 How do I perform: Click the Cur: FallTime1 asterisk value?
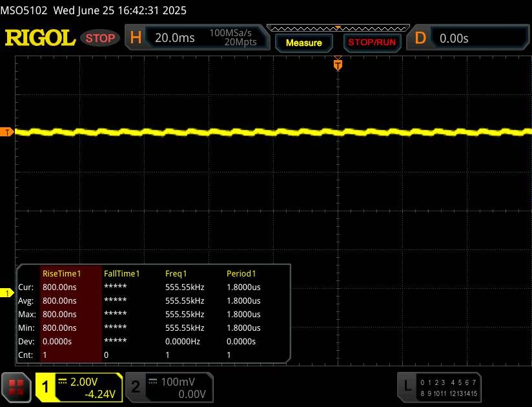116,286
